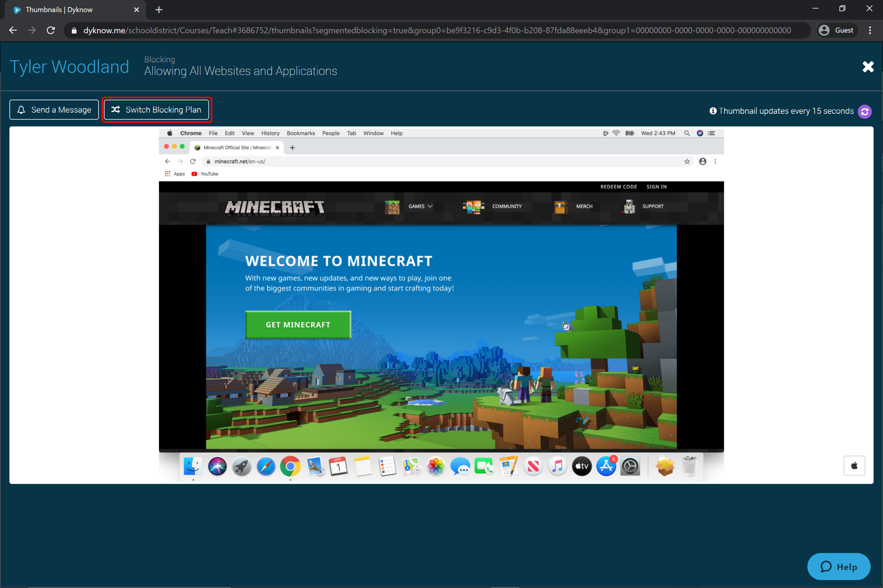This screenshot has height=588, width=883.
Task: Click the Music note icon in the dock
Action: pyautogui.click(x=557, y=466)
